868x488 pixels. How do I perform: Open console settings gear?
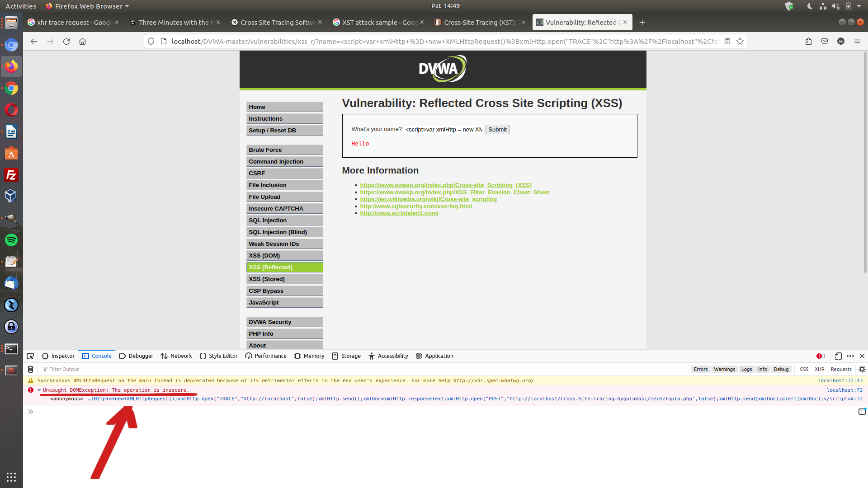coord(862,369)
